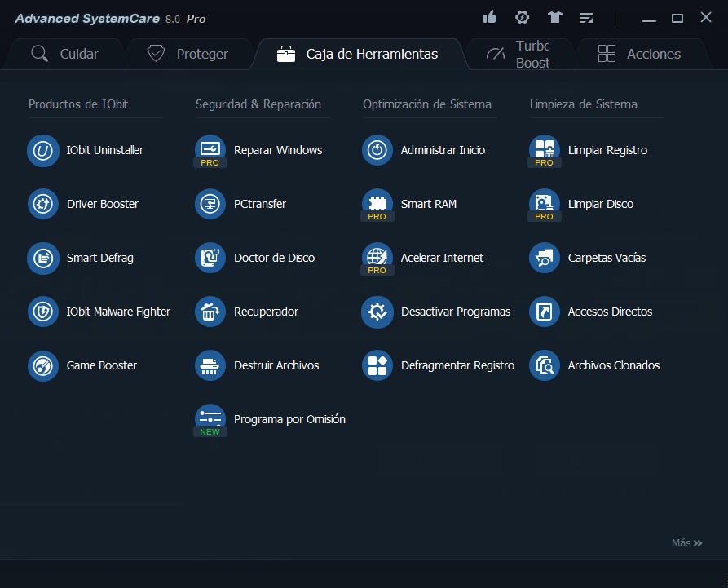Switch to the Cuidar tab
This screenshot has height=588, width=728.
coord(64,54)
